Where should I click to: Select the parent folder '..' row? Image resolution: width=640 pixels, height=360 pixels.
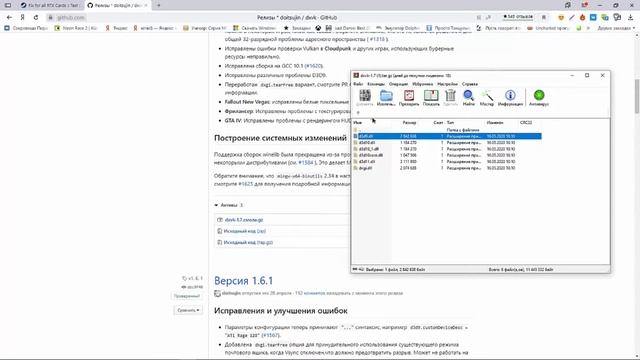tap(447, 130)
